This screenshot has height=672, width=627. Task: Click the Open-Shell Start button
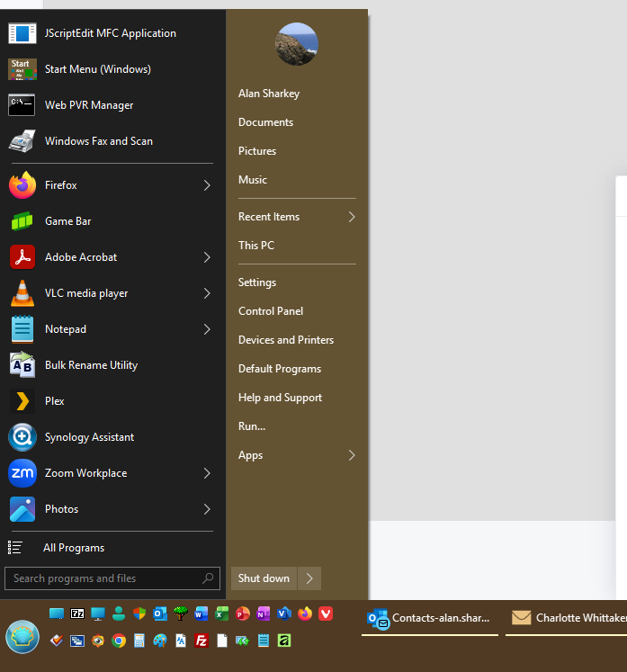22,637
